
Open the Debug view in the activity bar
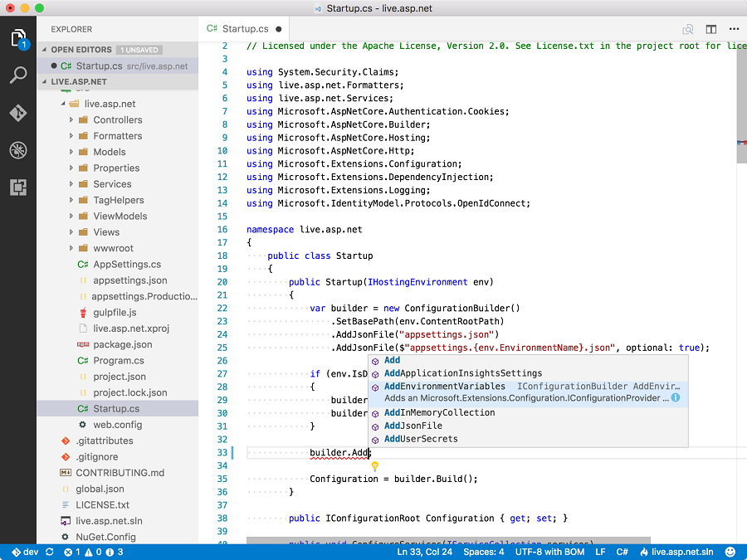18,150
